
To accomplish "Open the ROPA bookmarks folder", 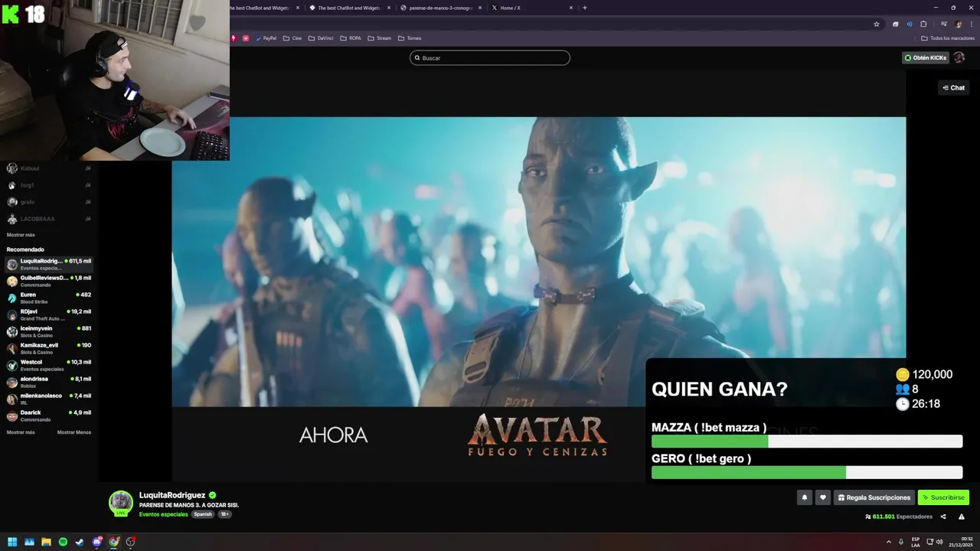I will 351,37.
